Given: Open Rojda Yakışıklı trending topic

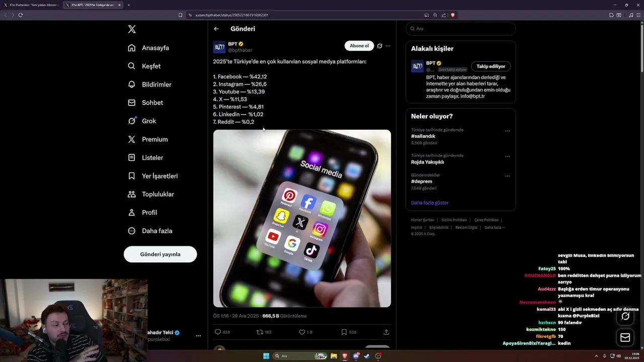Looking at the screenshot, I should pos(428,162).
